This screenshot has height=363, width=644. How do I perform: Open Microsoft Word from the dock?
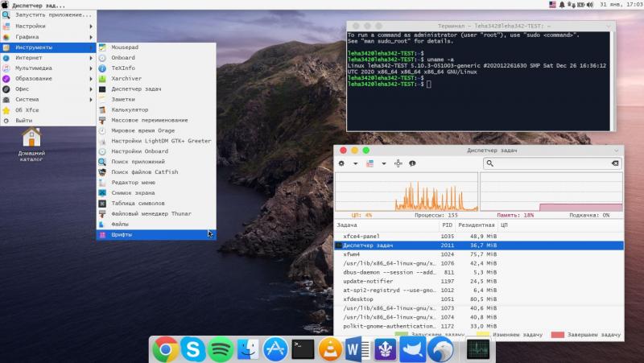point(356,349)
